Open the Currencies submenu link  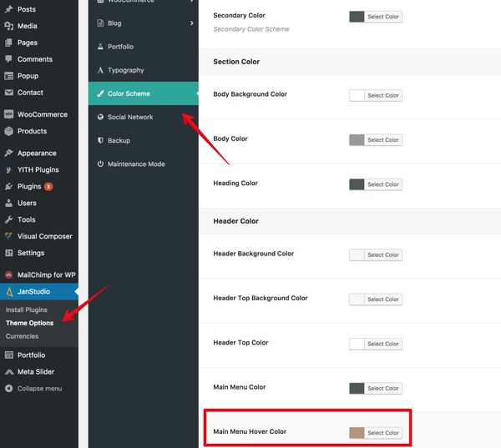coord(22,336)
